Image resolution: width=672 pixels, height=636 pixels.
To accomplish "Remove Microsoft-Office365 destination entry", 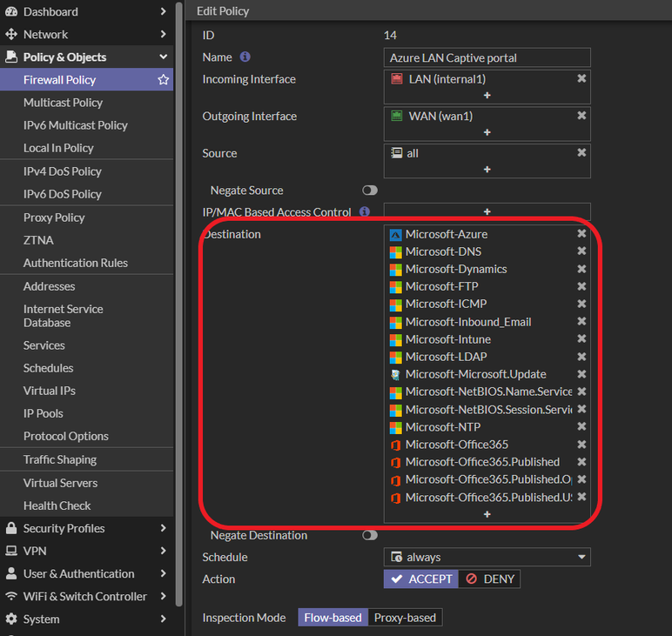I will 581,444.
